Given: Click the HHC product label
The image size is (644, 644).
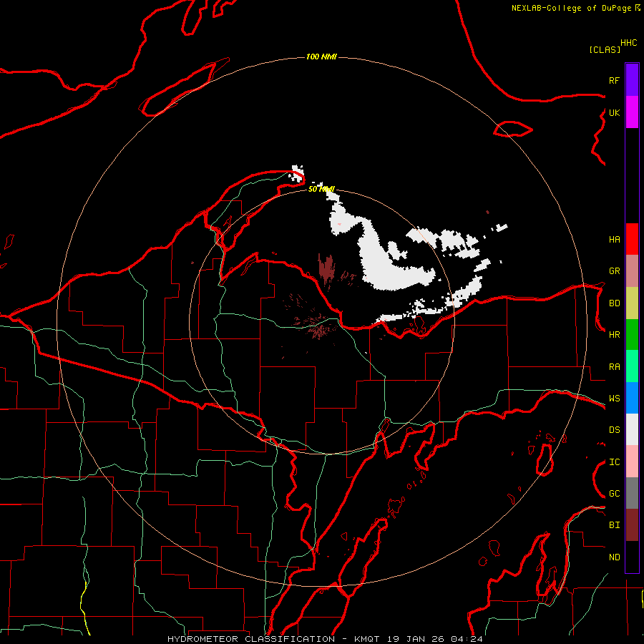Looking at the screenshot, I should 629,43.
